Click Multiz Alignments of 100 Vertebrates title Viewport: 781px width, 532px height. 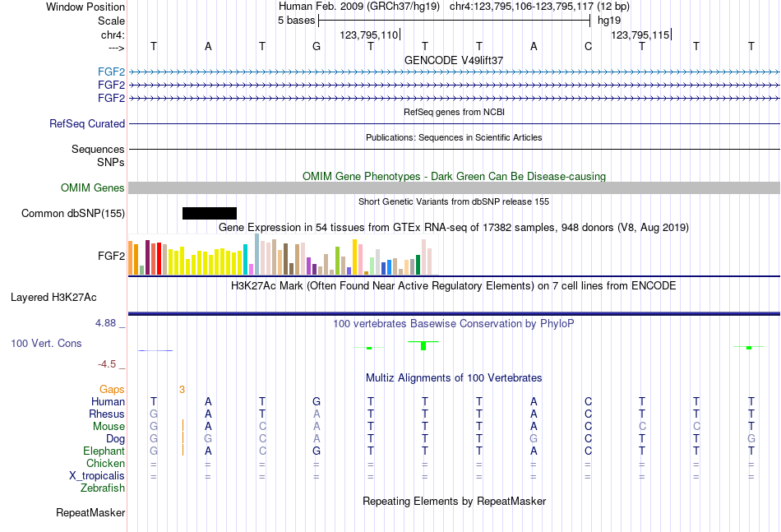[x=454, y=378]
